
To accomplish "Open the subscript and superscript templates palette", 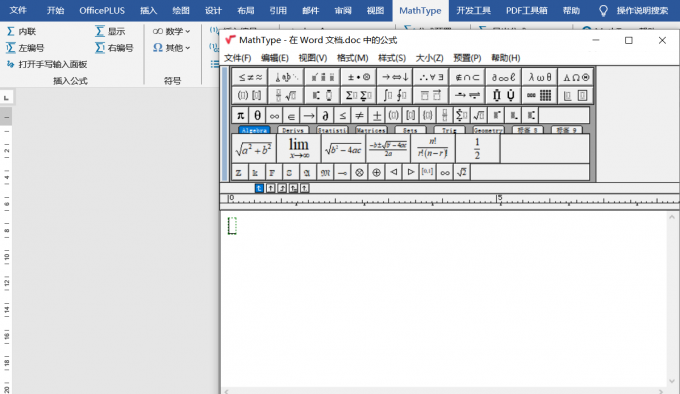I will (322, 95).
